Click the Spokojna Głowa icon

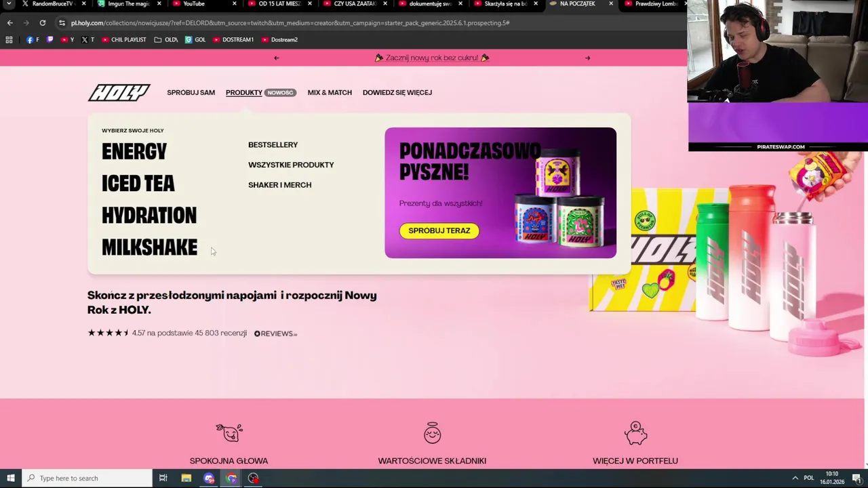click(229, 432)
